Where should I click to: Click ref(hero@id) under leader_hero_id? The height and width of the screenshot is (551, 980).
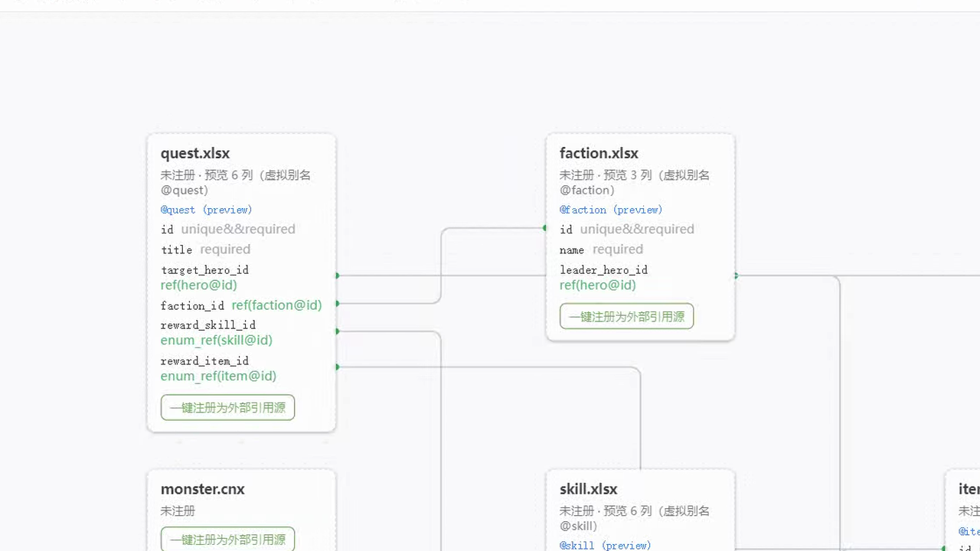click(x=597, y=285)
